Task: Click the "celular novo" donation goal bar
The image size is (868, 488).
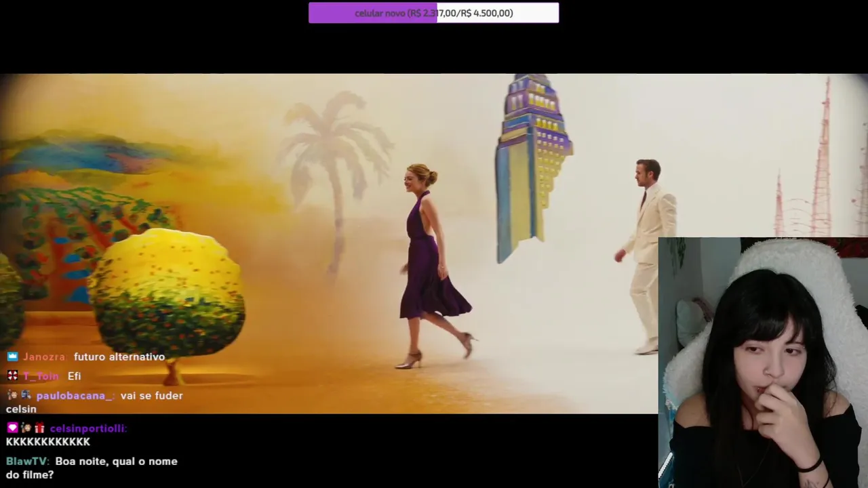Action: [x=434, y=13]
